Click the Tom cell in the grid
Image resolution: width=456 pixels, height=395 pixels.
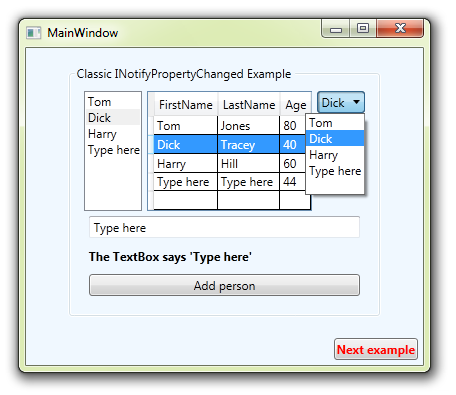[185, 126]
